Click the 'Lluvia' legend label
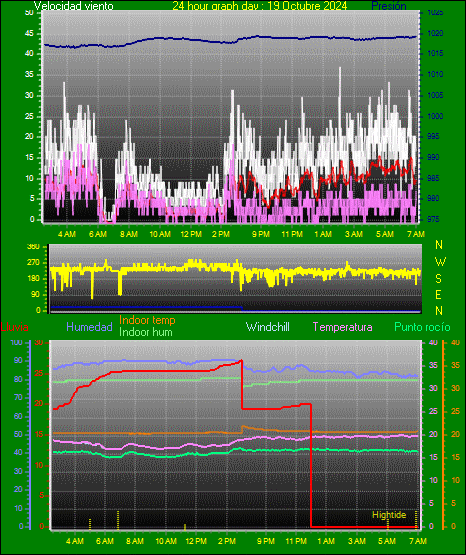 (x=15, y=327)
